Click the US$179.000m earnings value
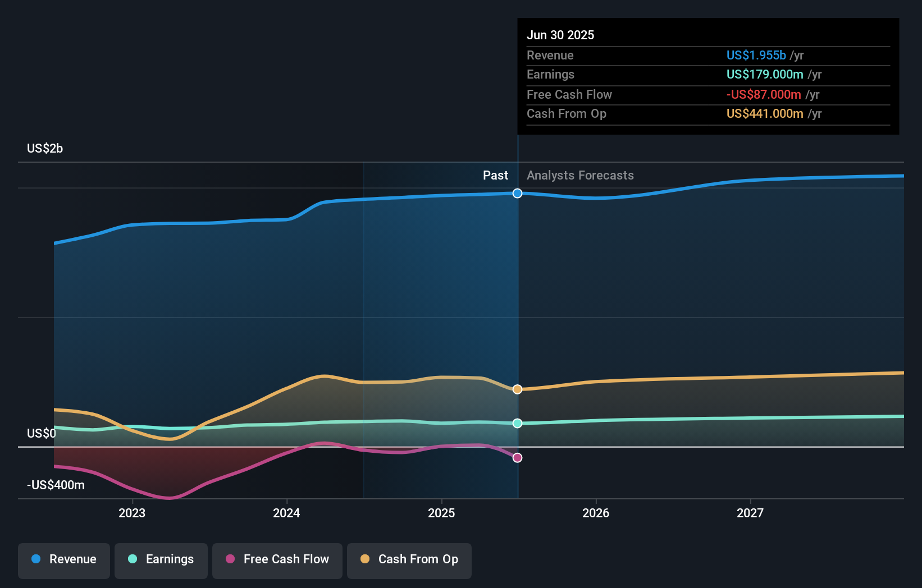This screenshot has width=922, height=588. coord(765,75)
